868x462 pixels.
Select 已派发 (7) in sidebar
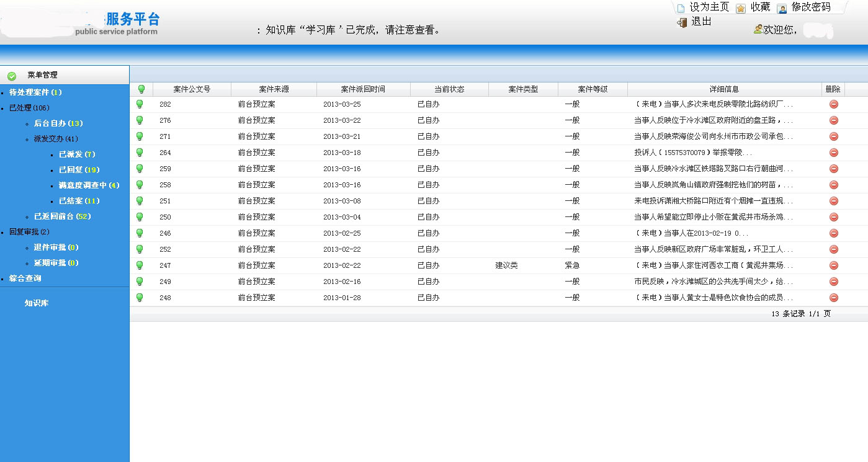77,154
